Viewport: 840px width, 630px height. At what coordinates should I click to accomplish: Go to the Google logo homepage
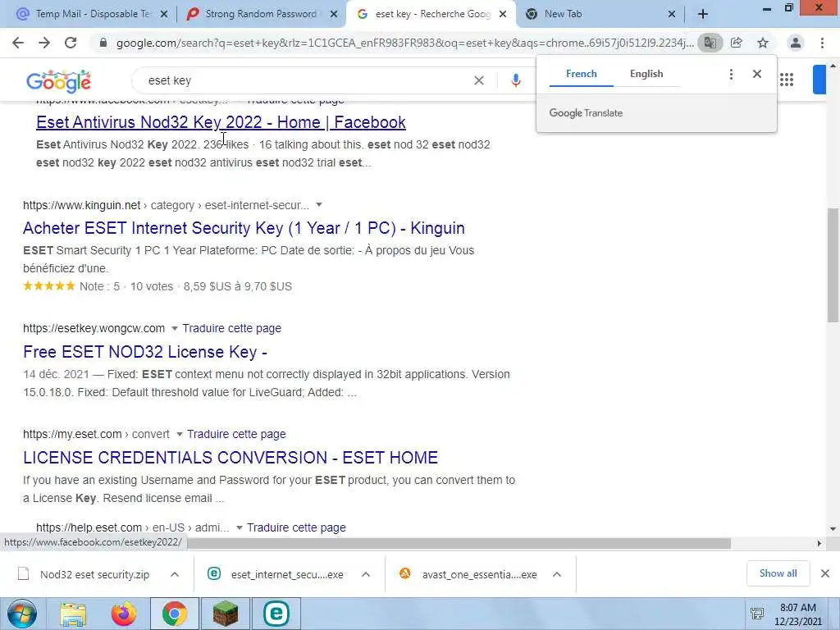pos(58,81)
